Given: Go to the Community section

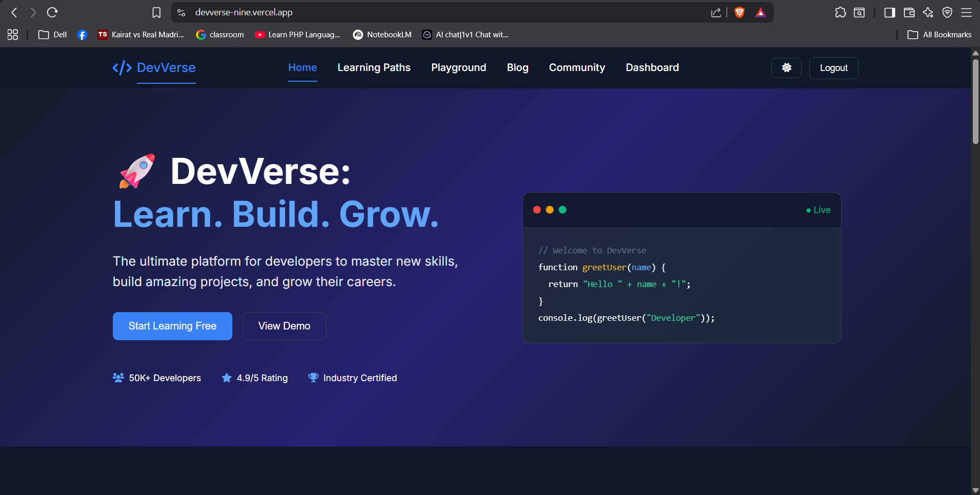Looking at the screenshot, I should tap(577, 67).
